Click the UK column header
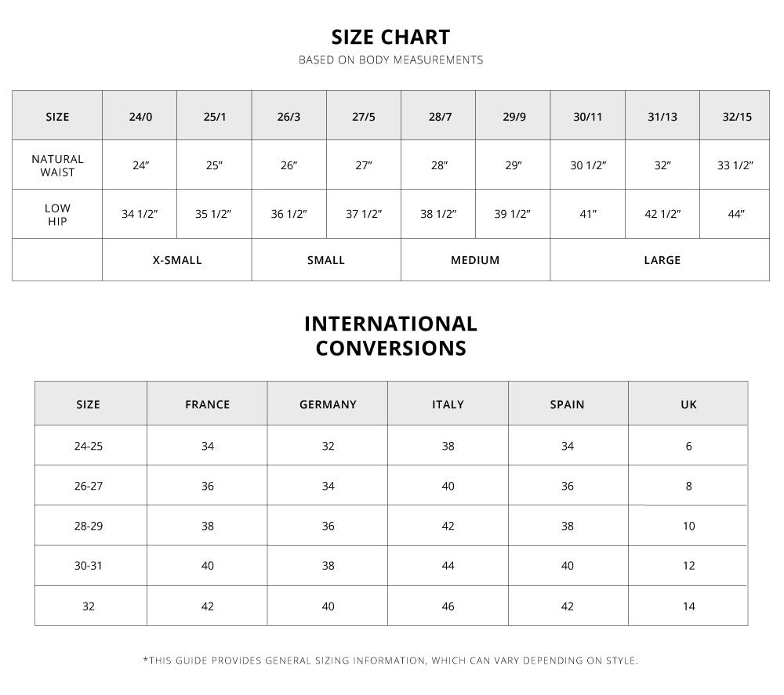This screenshot has height=695, width=784. pos(688,404)
